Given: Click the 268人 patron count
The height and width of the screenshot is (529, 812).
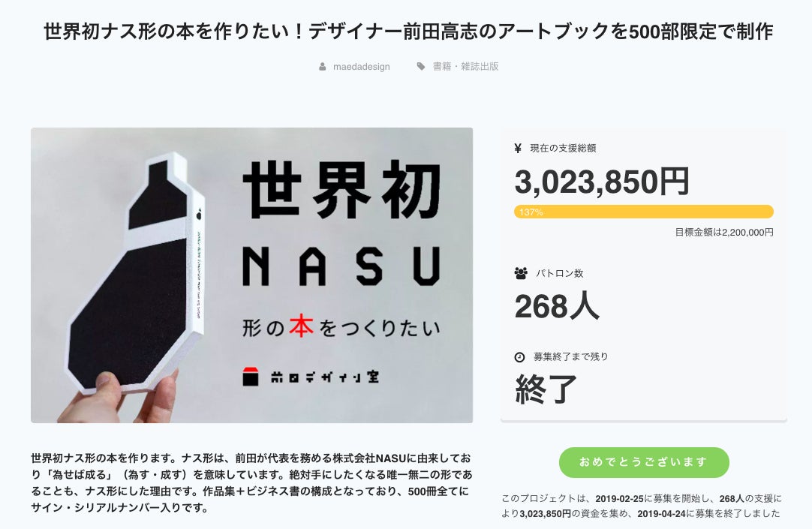Looking at the screenshot, I should point(557,306).
